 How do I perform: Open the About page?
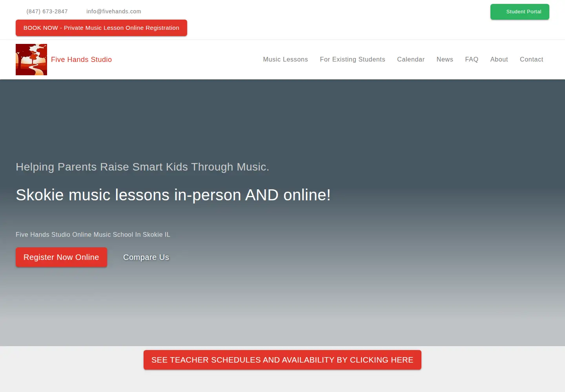point(499,60)
